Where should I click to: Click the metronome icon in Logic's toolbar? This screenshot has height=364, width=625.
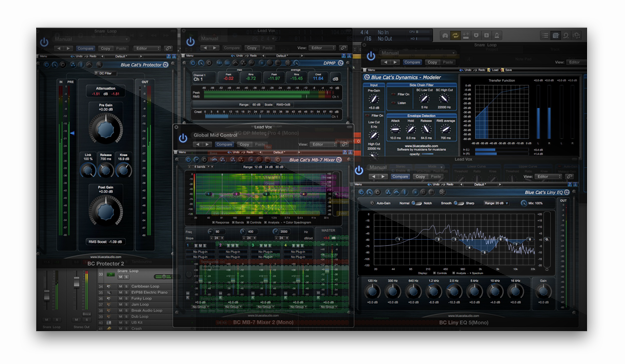pos(497,35)
